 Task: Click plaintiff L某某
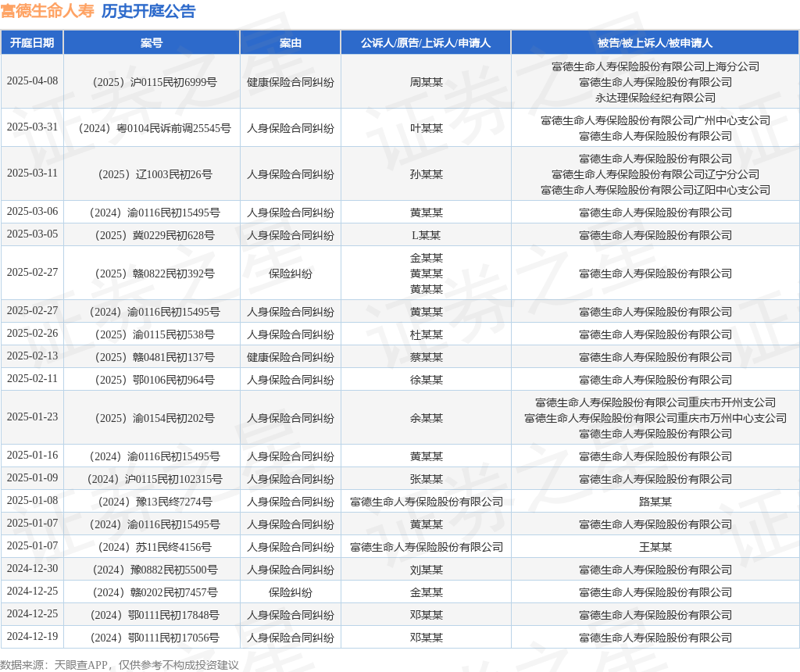click(426, 235)
